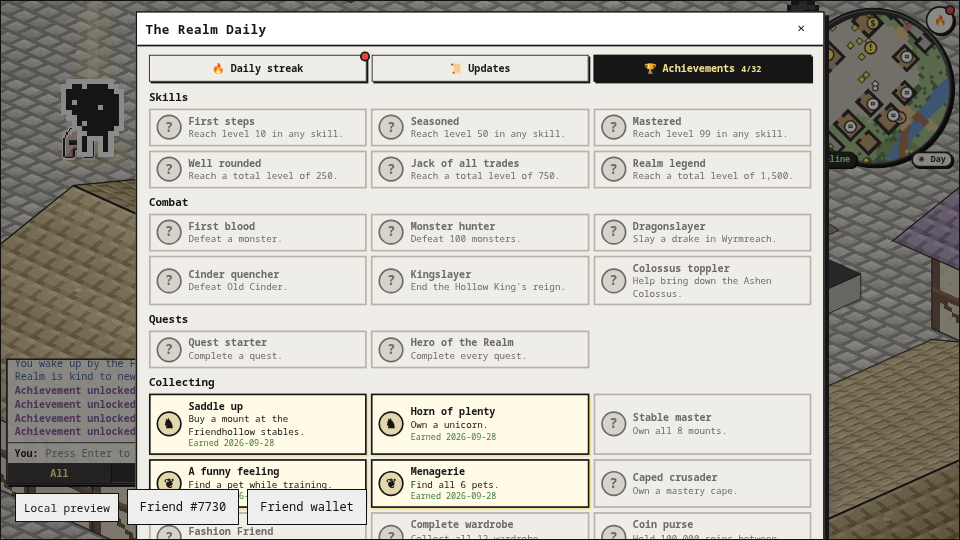Screen dimensions: 960x540
Task: Click Horn of plenty Earned 2026-09-28 date
Action: 453,437
